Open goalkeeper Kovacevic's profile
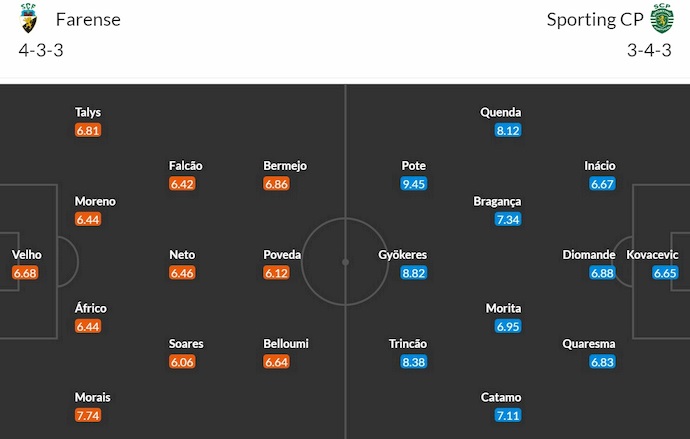690x439 pixels. [651, 255]
